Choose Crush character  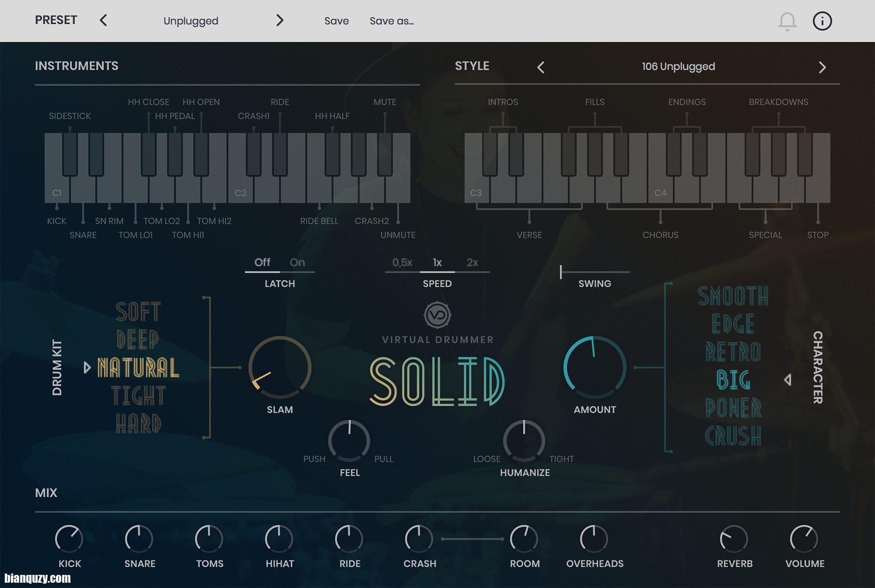click(733, 436)
